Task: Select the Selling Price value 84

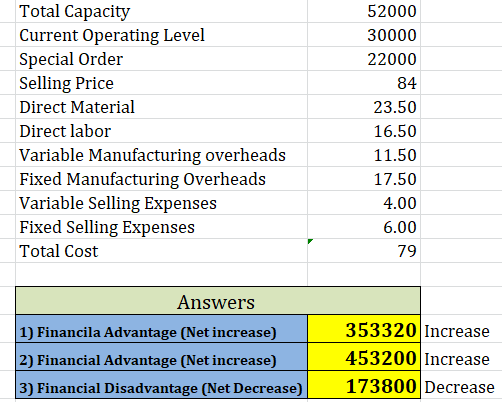Action: [364, 83]
